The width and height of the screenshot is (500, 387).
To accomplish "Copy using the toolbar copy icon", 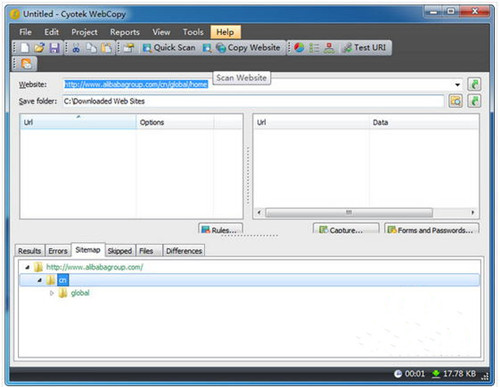I will coord(91,48).
